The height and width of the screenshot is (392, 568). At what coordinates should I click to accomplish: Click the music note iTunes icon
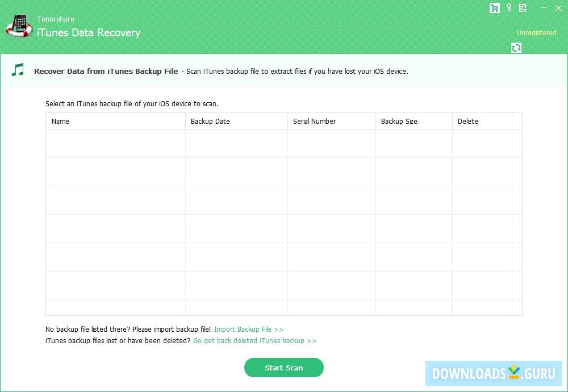pyautogui.click(x=18, y=69)
